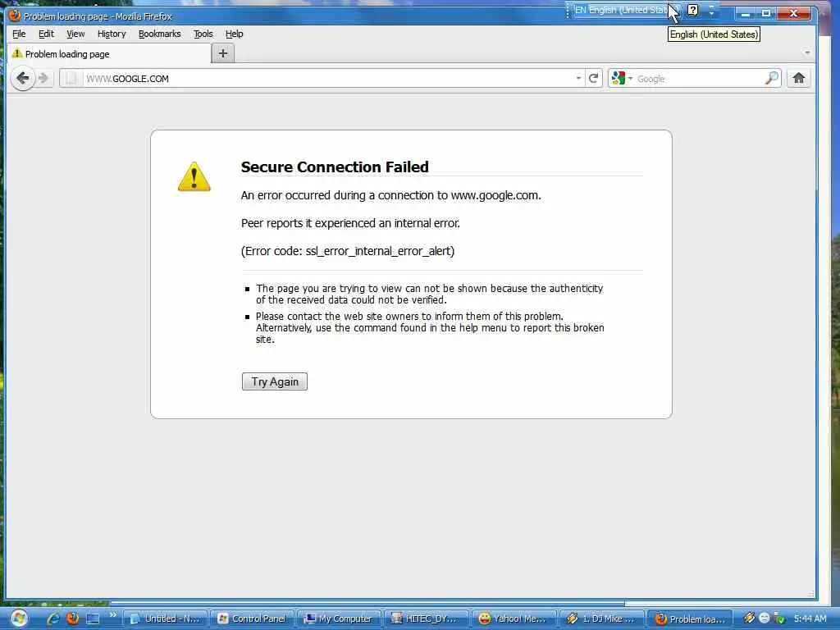Click the Problem loading Firefox taskbar button
Image resolution: width=840 pixels, height=630 pixels.
click(x=690, y=619)
